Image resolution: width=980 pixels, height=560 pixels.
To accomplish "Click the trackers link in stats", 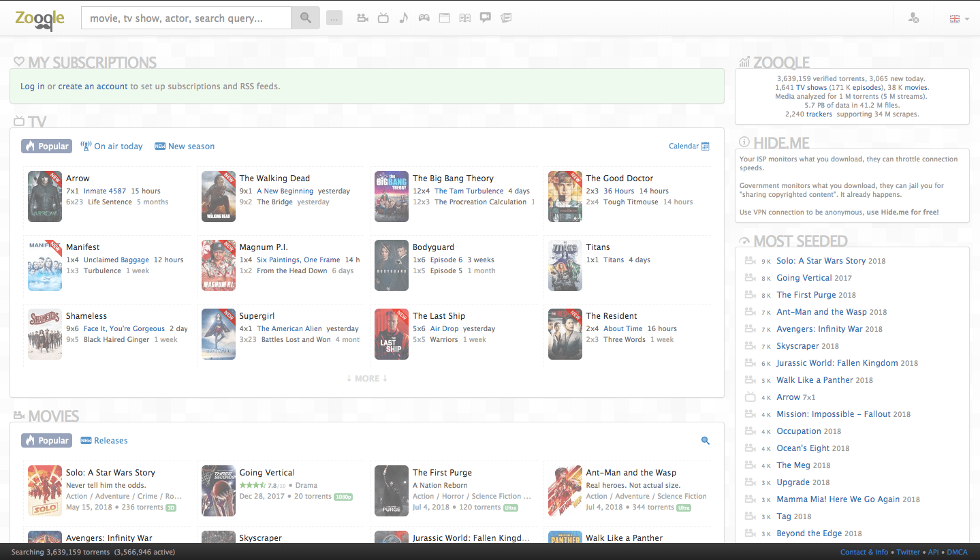I will pos(819,114).
